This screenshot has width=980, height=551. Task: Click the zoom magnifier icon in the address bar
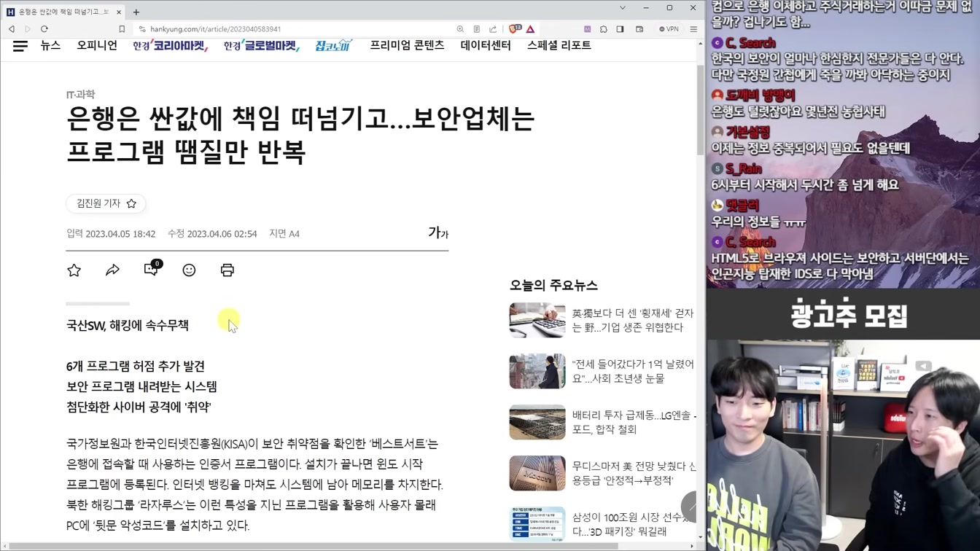click(x=460, y=29)
